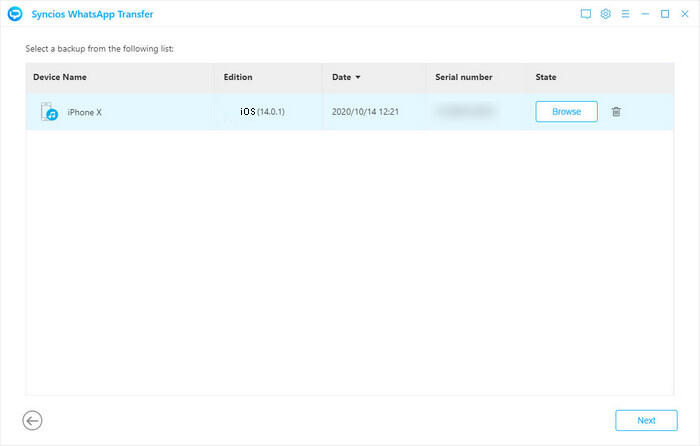Viewport: 700px width, 446px height.
Task: Click the Serial number column header
Action: (x=466, y=77)
